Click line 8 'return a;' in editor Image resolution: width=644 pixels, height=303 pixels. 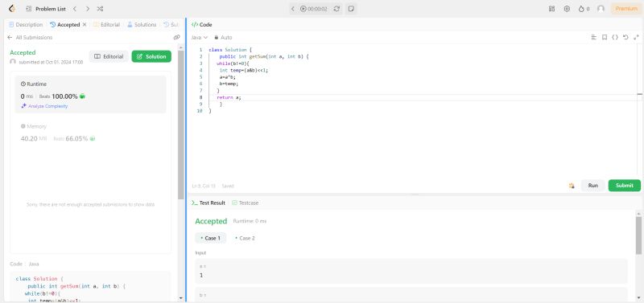click(229, 97)
